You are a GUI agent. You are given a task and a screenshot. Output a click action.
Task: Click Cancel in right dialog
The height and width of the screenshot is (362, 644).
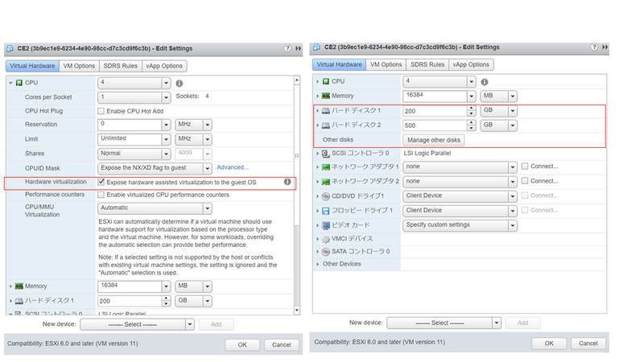[x=588, y=343]
